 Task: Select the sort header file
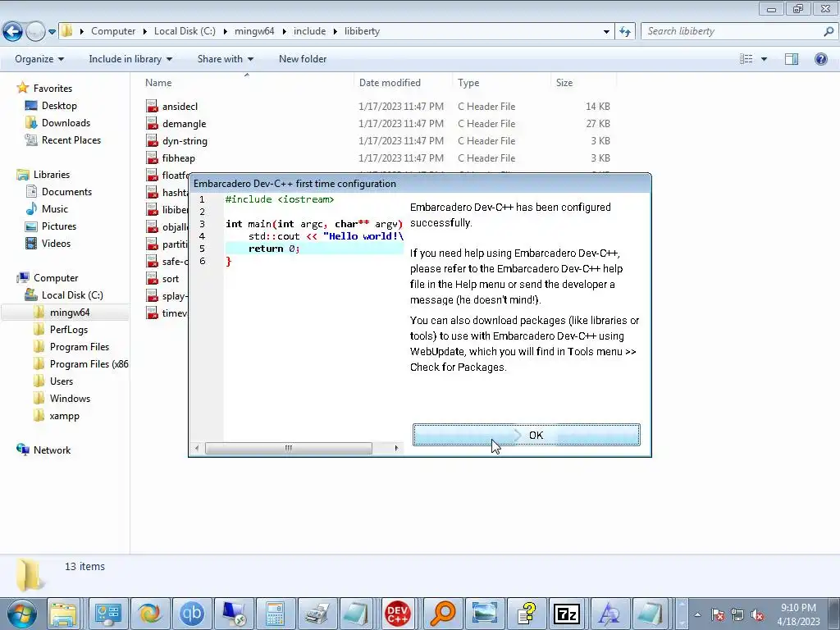tap(171, 279)
